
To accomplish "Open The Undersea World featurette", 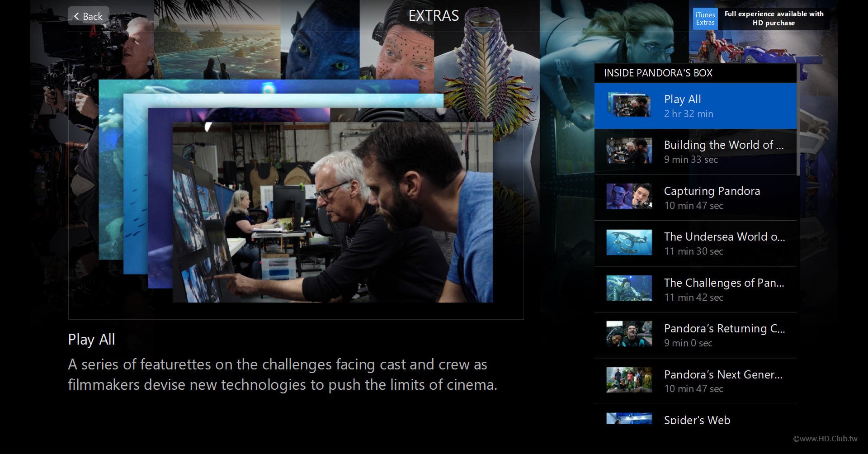I will [x=695, y=243].
